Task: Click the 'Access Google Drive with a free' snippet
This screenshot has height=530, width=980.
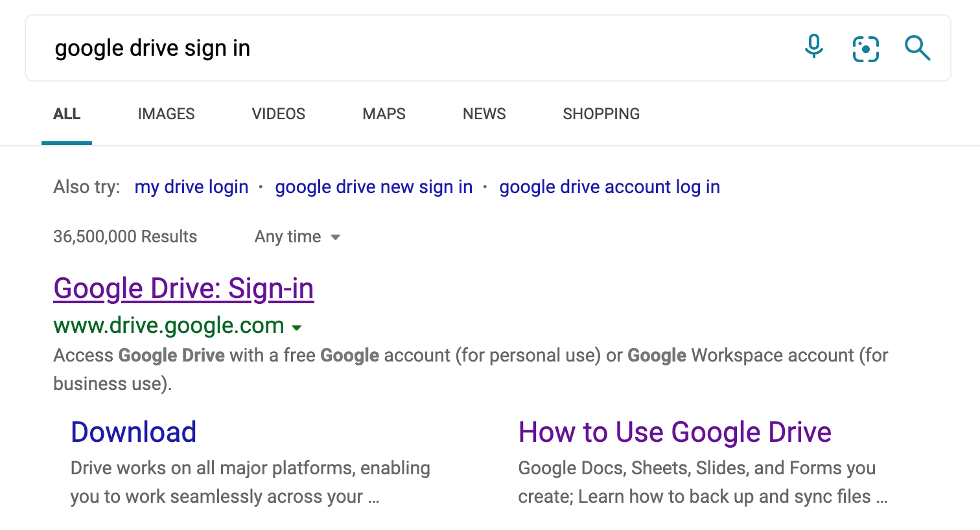Action: tap(471, 369)
